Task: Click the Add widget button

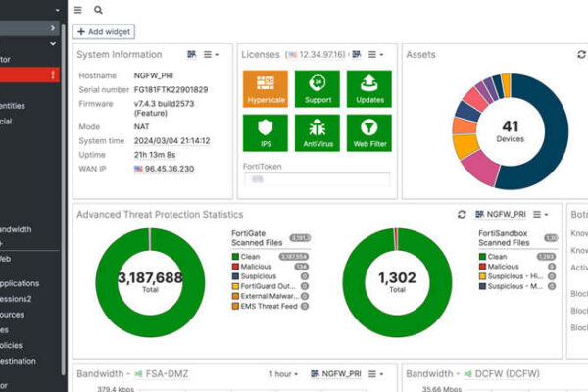Action: tap(104, 32)
